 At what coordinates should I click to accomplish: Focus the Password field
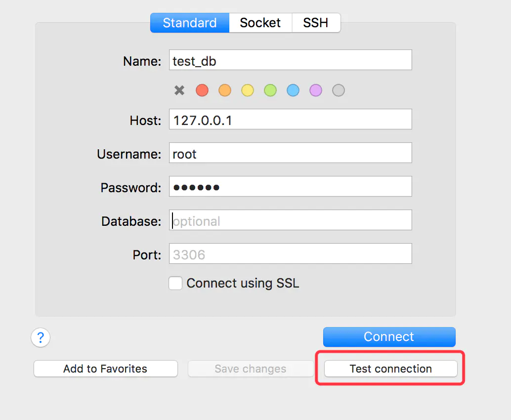click(x=290, y=187)
